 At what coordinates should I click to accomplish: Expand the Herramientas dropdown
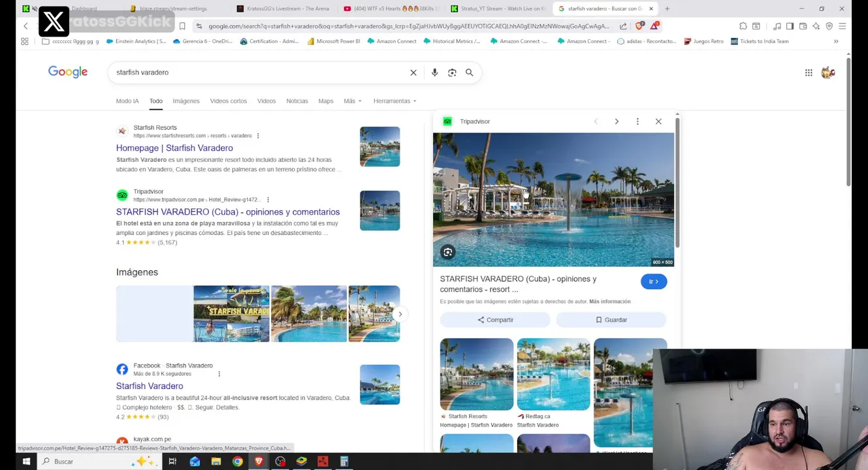tap(394, 101)
